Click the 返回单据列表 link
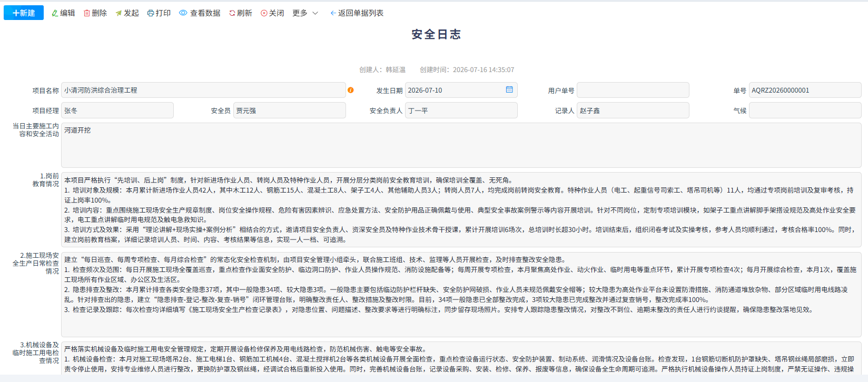Viewport: 868px width, 382px height. pyautogui.click(x=357, y=13)
